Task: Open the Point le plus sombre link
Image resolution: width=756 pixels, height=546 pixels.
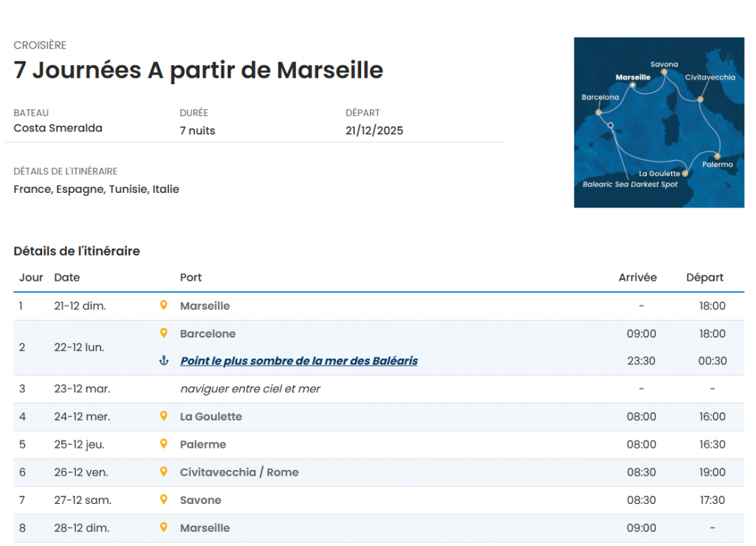Action: coord(298,361)
